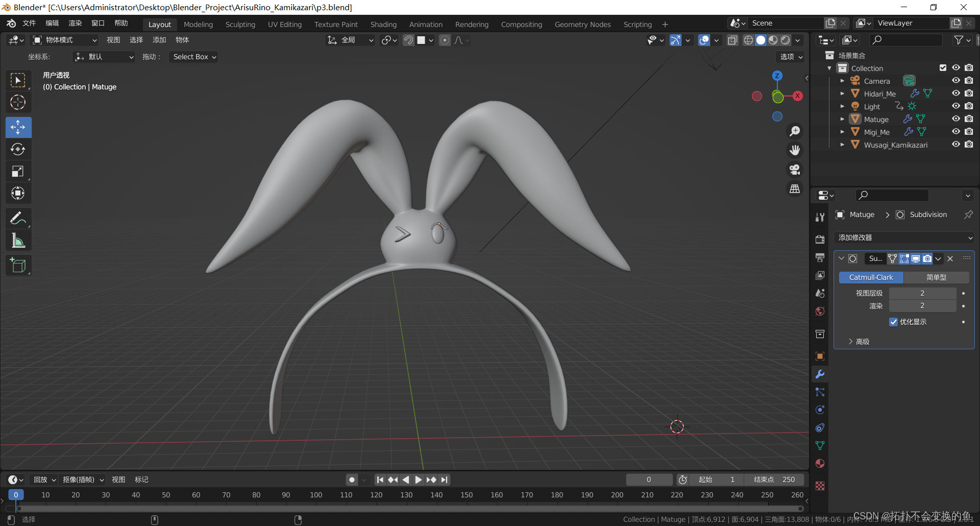Hide Wusagi_Kamikazari via eye icon
Screen dimensions: 980x526
[x=956, y=145]
